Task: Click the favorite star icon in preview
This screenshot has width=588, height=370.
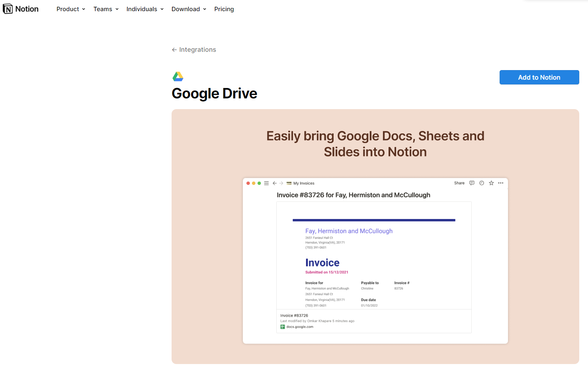Action: (491, 183)
